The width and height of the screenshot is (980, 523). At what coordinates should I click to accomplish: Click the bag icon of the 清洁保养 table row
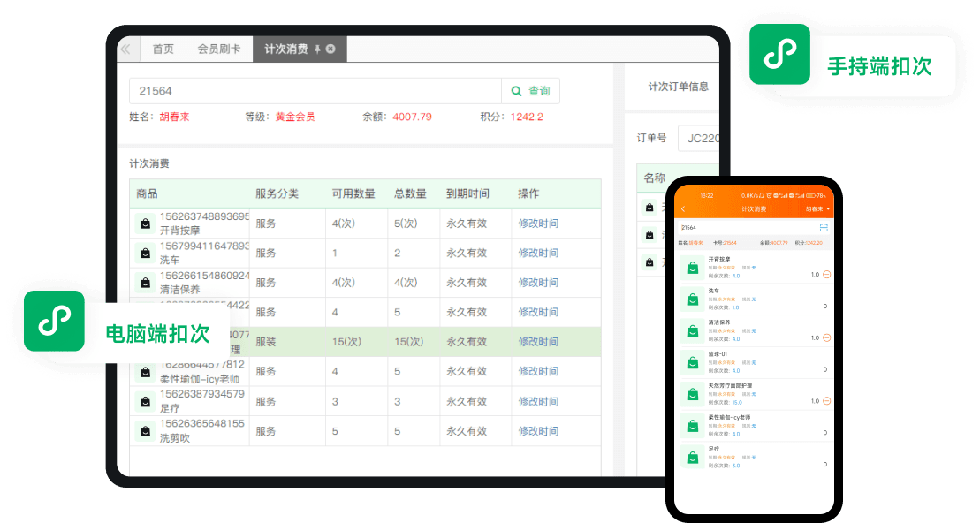(x=145, y=283)
